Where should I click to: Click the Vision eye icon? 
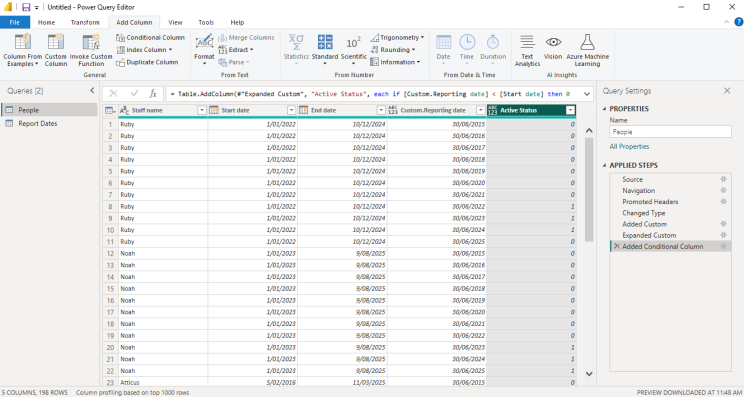click(x=553, y=42)
